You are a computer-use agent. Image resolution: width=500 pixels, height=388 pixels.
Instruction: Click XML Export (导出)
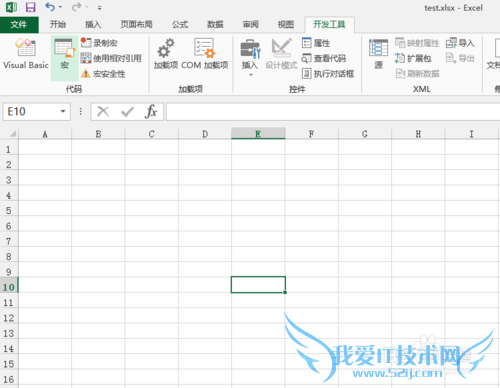pyautogui.click(x=460, y=58)
